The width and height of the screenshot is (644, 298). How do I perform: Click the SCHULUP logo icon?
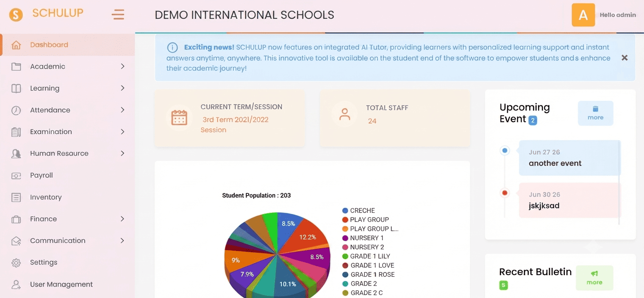16,15
